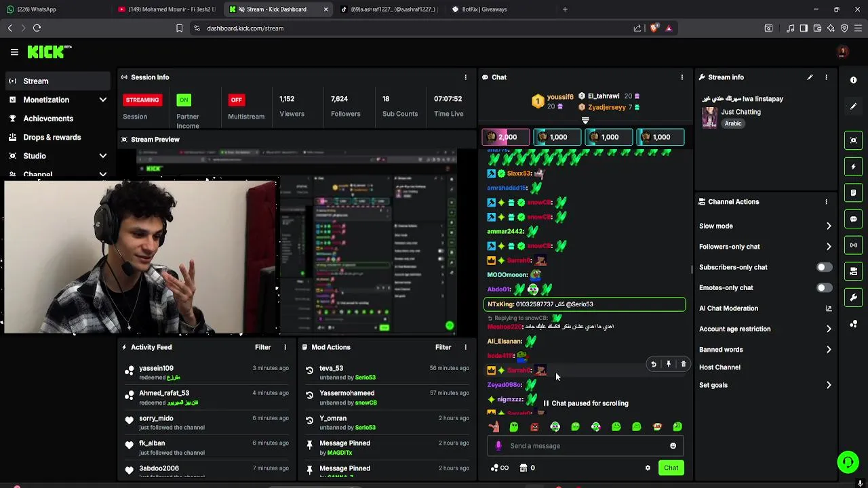
Task: Click the channel points infinity icon
Action: coord(499,468)
